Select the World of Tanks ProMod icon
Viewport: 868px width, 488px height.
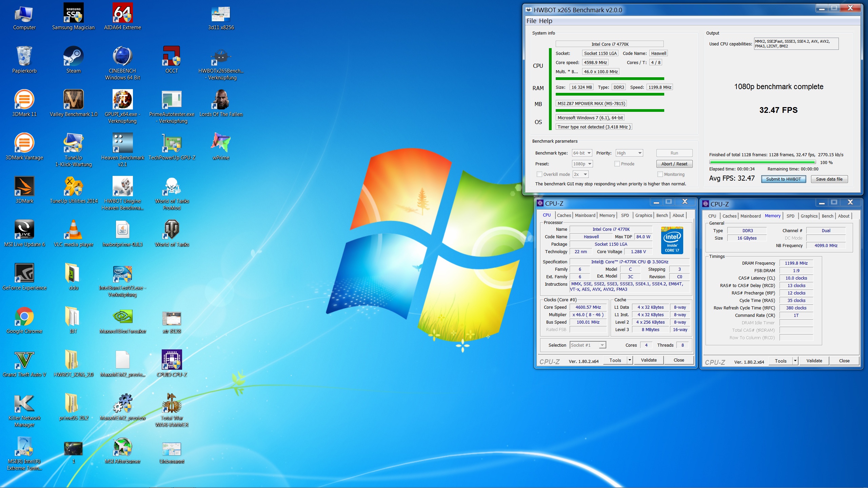(x=172, y=194)
